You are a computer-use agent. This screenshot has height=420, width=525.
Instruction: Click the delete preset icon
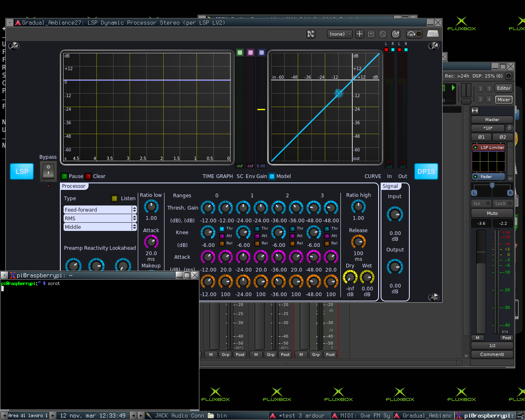click(383, 34)
